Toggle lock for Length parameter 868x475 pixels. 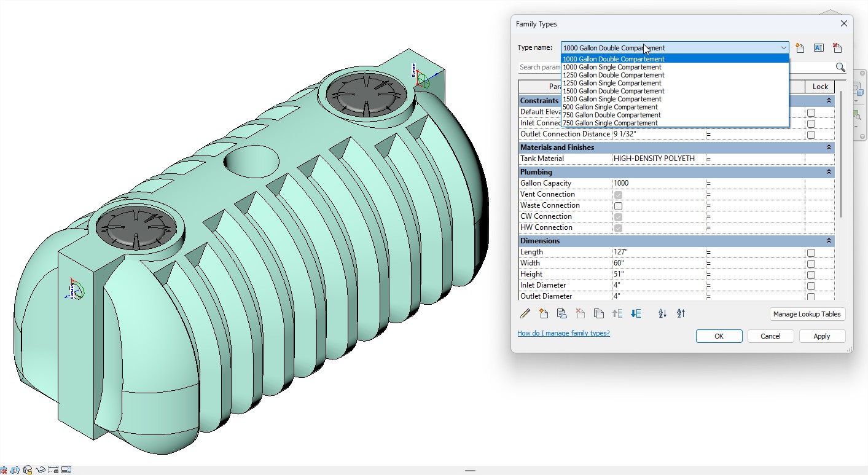pyautogui.click(x=811, y=253)
